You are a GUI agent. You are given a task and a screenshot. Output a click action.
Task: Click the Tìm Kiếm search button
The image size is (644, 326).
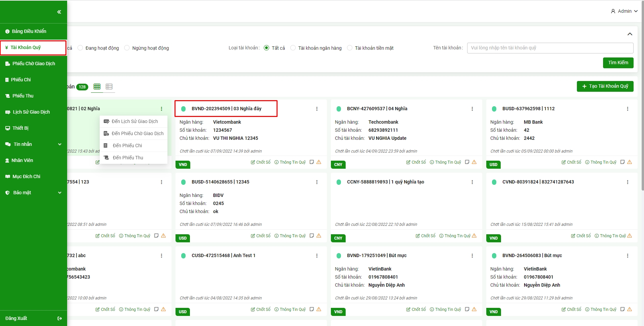618,63
